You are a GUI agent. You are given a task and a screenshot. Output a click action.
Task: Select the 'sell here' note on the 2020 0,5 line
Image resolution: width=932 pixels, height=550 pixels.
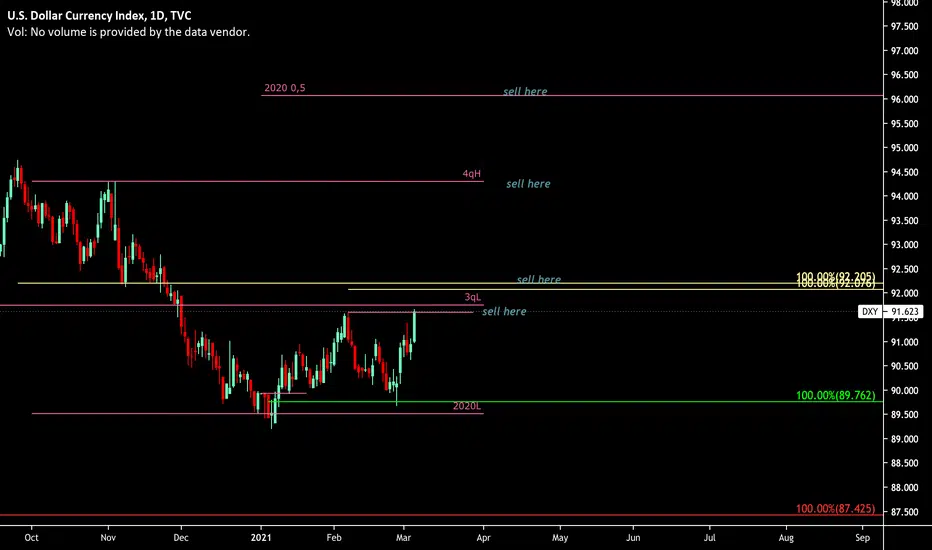coord(525,92)
